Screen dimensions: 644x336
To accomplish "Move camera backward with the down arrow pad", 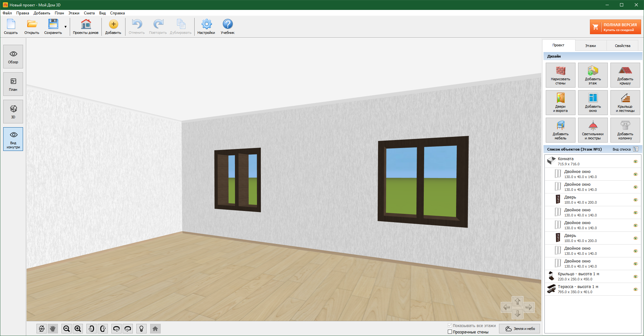I will point(518,314).
